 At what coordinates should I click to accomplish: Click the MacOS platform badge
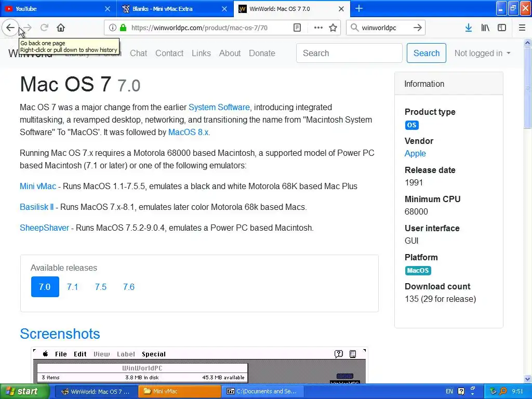point(418,270)
